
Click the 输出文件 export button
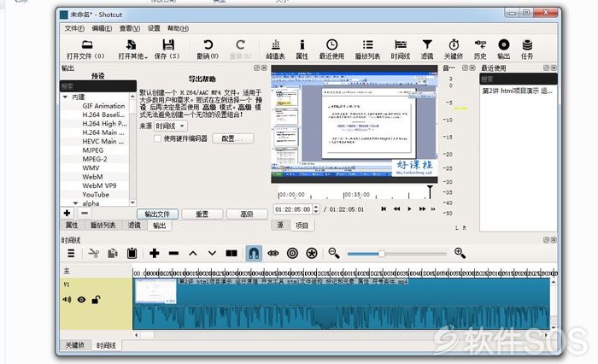click(x=157, y=214)
